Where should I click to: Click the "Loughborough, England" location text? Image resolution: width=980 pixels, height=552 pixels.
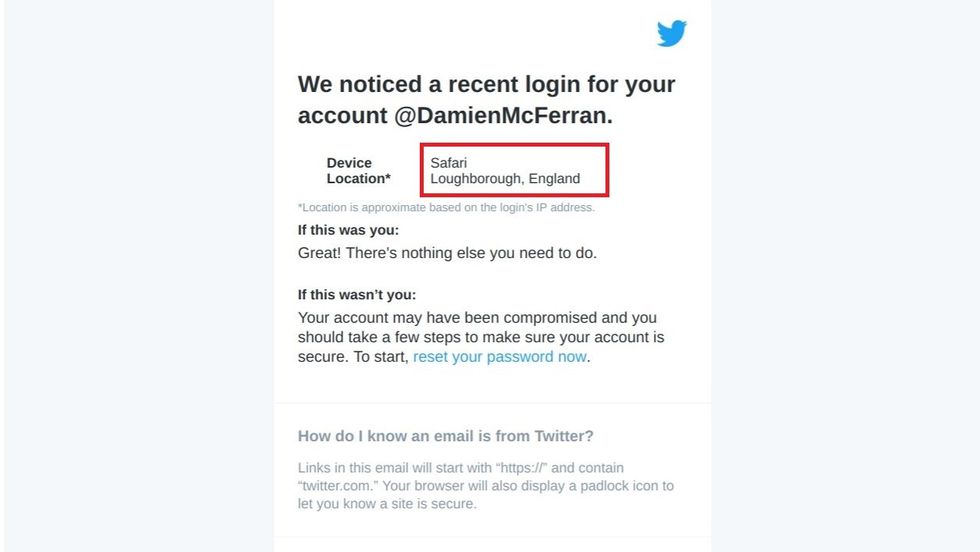505,179
